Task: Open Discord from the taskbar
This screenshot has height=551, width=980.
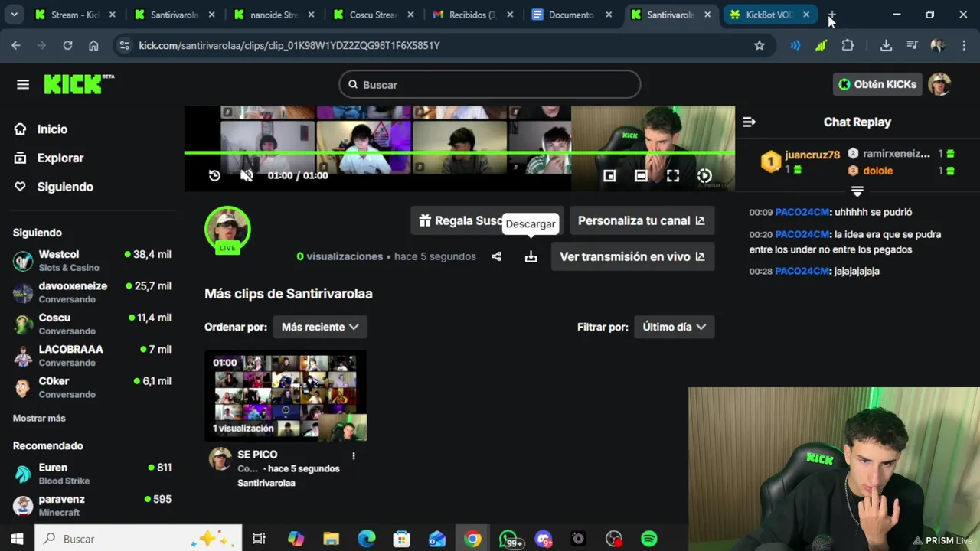Action: click(x=544, y=539)
